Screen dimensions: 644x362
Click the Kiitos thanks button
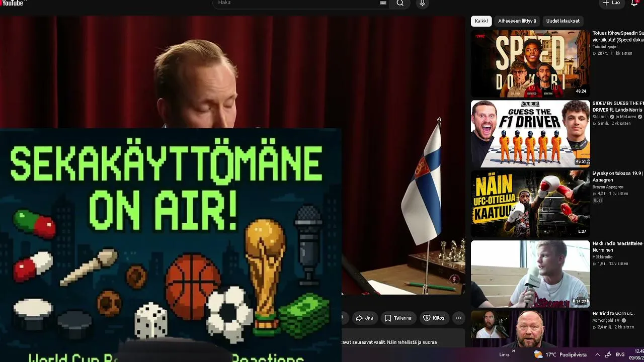click(434, 318)
